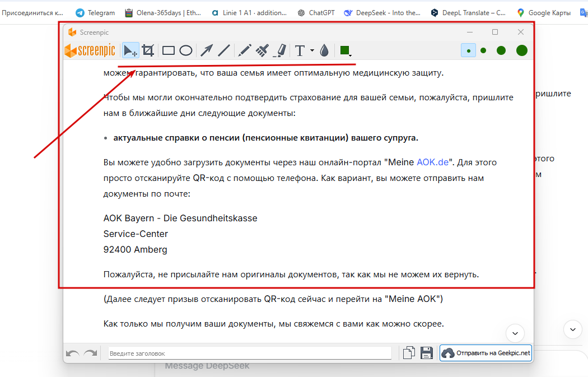This screenshot has height=377, width=588.
Task: Undo the last edit in Screenpic
Action: click(72, 353)
